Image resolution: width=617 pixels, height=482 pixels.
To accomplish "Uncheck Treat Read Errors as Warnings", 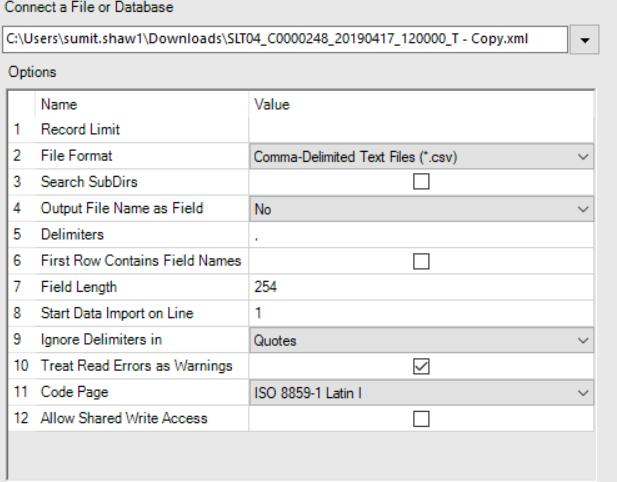I will pos(421,366).
